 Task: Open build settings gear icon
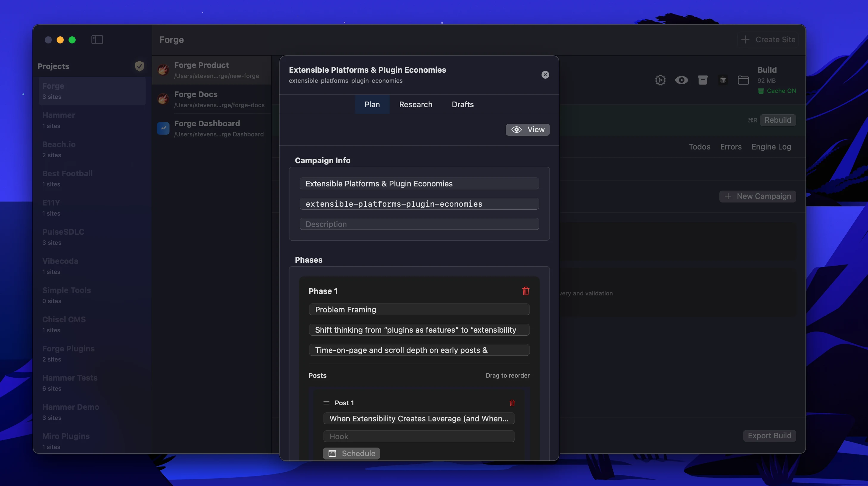pos(660,80)
